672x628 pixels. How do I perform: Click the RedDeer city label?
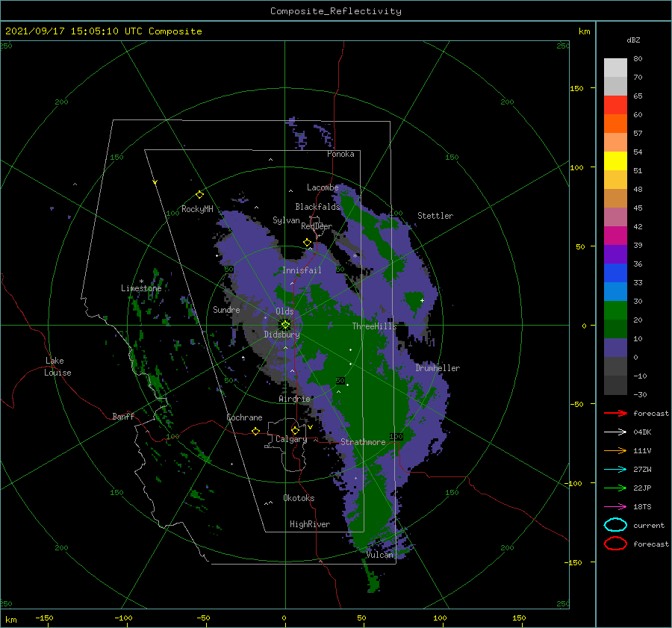pyautogui.click(x=317, y=226)
